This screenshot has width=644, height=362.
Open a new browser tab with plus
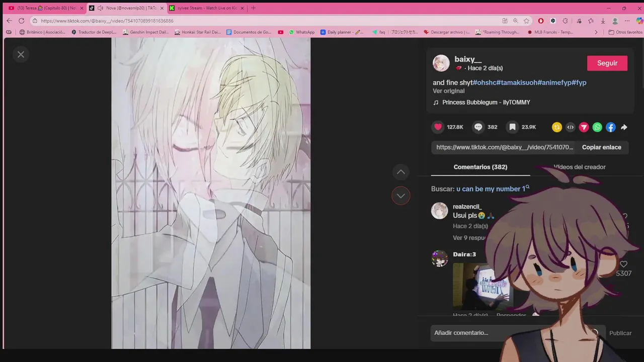253,8
